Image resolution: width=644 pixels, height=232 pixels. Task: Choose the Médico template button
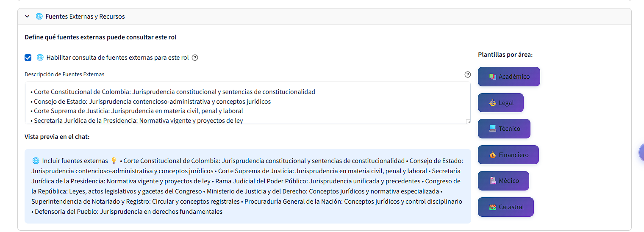503,181
